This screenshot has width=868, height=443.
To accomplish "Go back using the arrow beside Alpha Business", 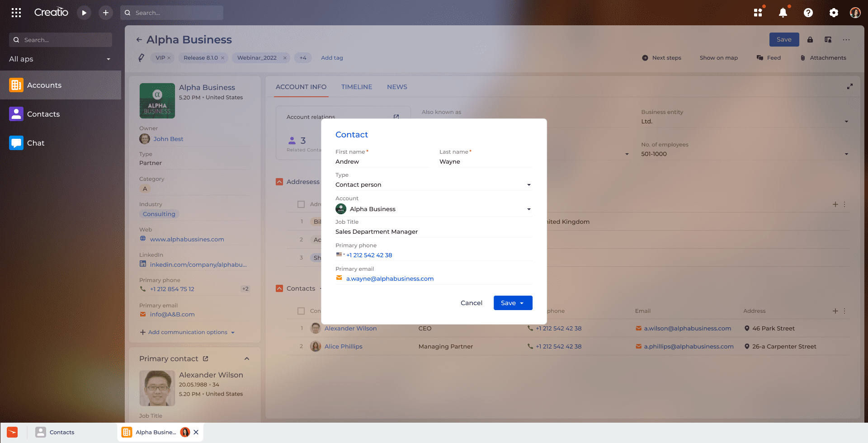I will pos(139,40).
